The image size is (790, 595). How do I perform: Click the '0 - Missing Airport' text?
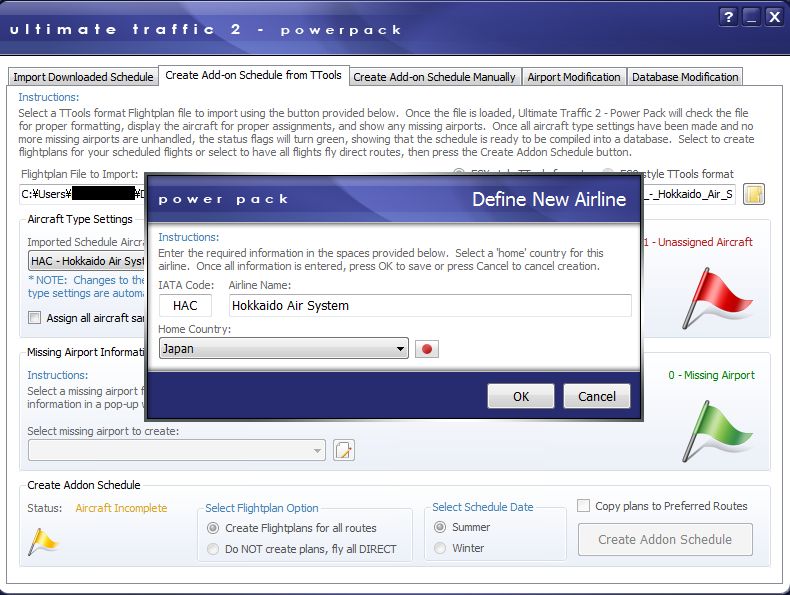pyautogui.click(x=711, y=375)
